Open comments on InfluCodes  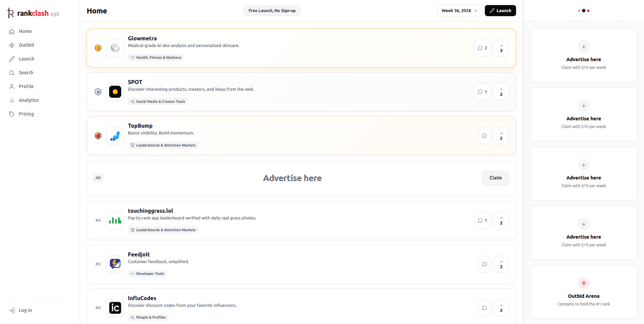tap(485, 308)
